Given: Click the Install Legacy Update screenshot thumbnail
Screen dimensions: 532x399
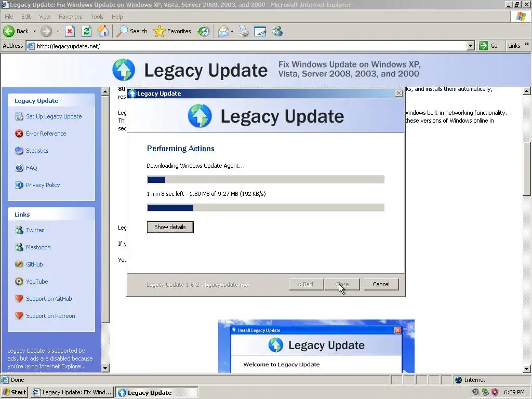Looking at the screenshot, I should (316, 346).
